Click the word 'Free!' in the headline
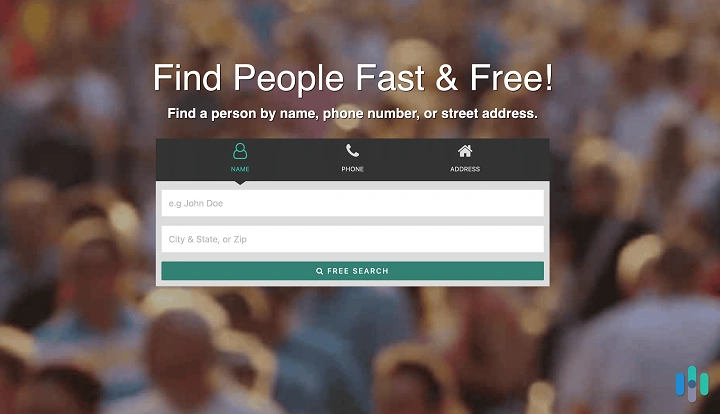Viewport: 720px width, 414px height. tap(511, 78)
